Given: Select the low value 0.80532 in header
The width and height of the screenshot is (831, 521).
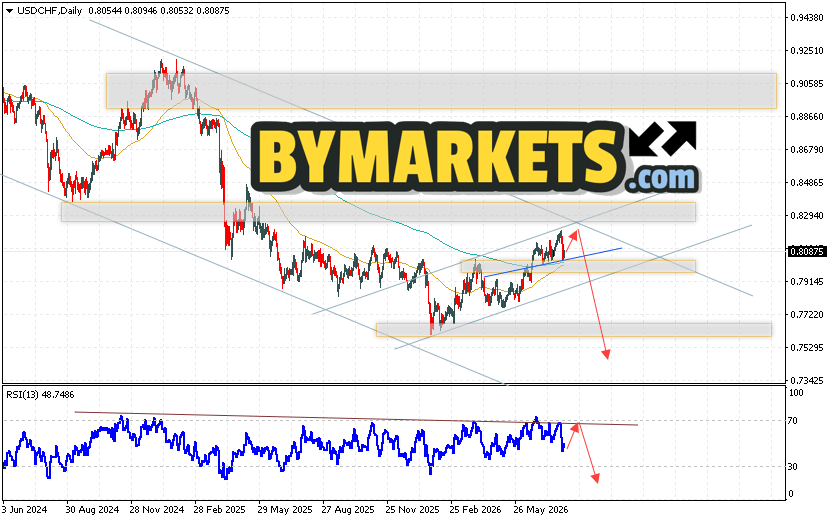Looking at the screenshot, I should (176, 11).
